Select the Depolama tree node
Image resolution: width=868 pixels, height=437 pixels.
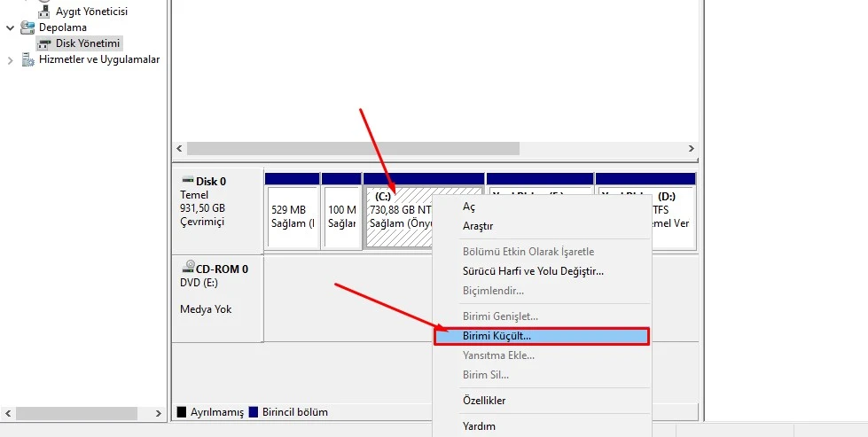point(63,27)
